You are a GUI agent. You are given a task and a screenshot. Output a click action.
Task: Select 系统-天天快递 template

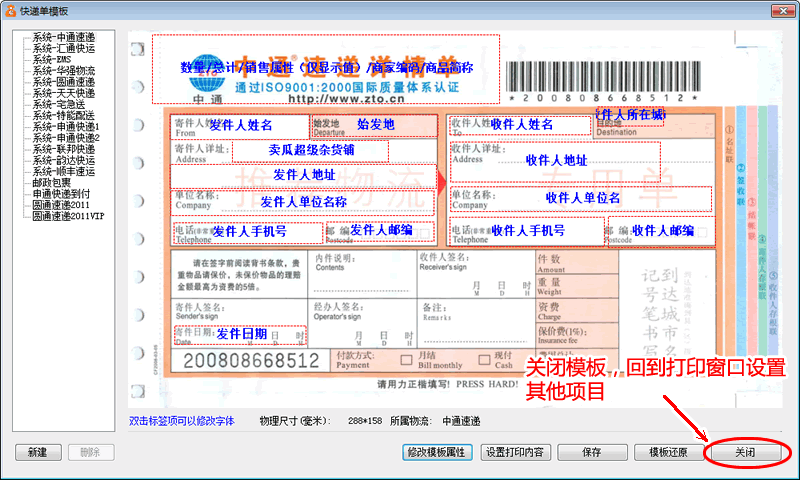[x=63, y=93]
